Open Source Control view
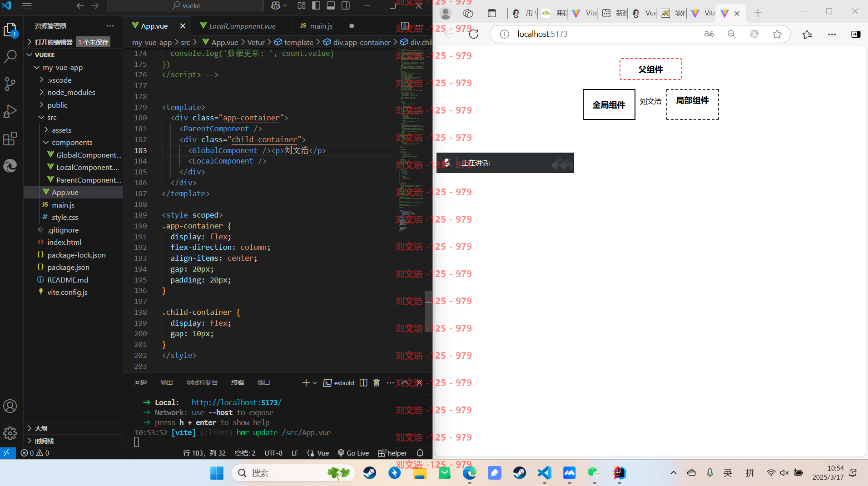Screen dimensions: 868x486 pyautogui.click(x=10, y=84)
